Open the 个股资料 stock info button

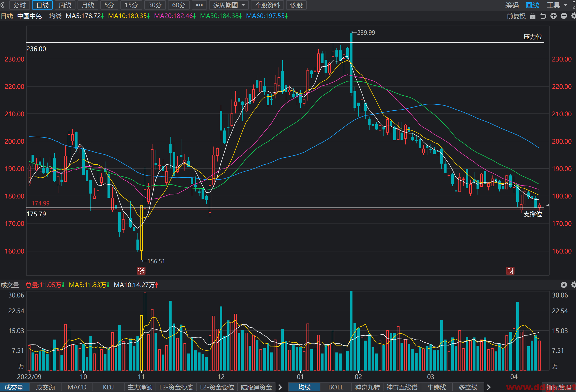pos(267,5)
